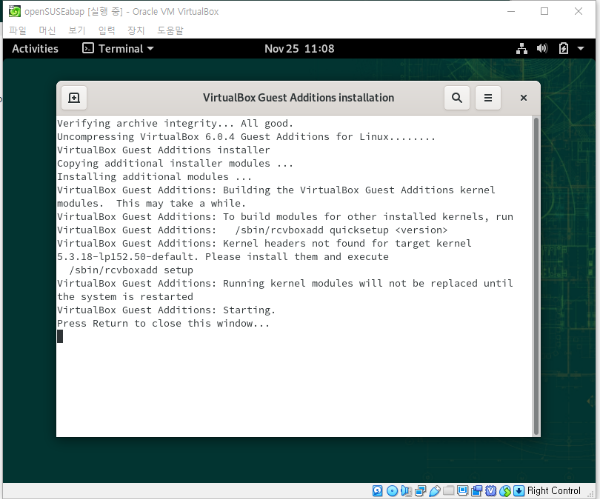Click the CPU virtualization V chip icon

tap(491, 491)
